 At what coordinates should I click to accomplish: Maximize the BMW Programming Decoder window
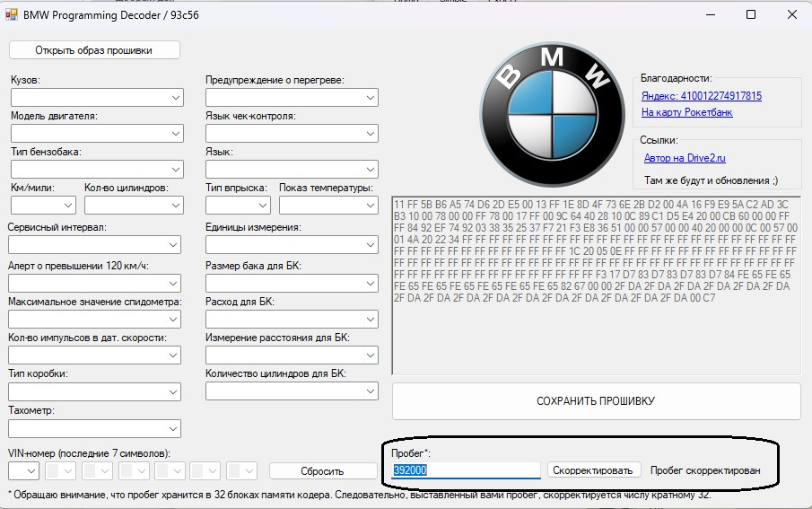(x=751, y=14)
